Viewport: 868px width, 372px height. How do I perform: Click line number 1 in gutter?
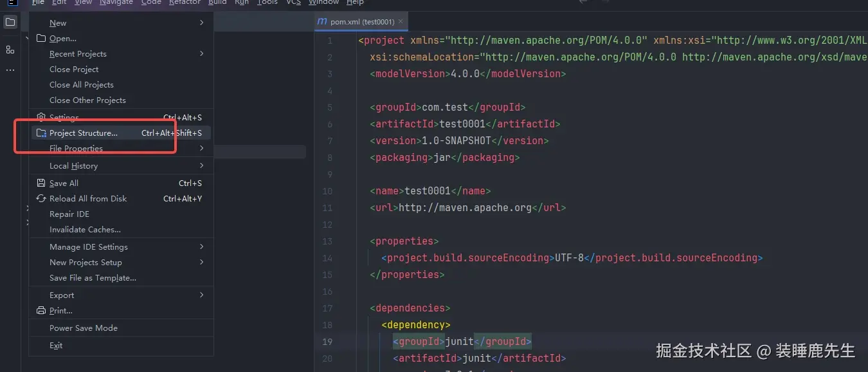tap(330, 41)
